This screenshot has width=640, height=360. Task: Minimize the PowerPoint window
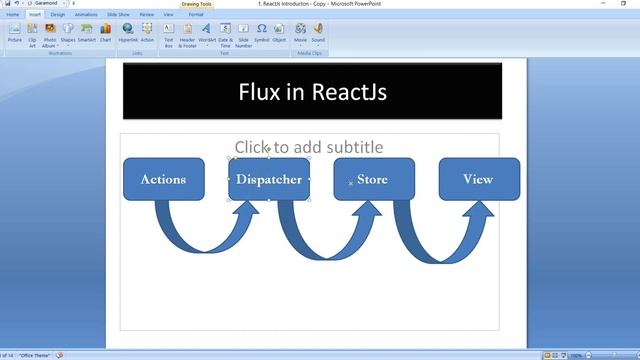[603, 3]
